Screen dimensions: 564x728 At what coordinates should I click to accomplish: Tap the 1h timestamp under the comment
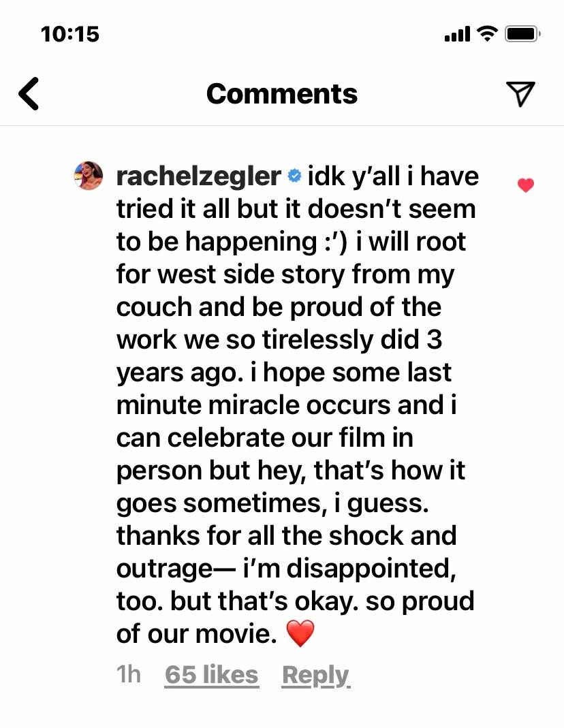tap(129, 675)
